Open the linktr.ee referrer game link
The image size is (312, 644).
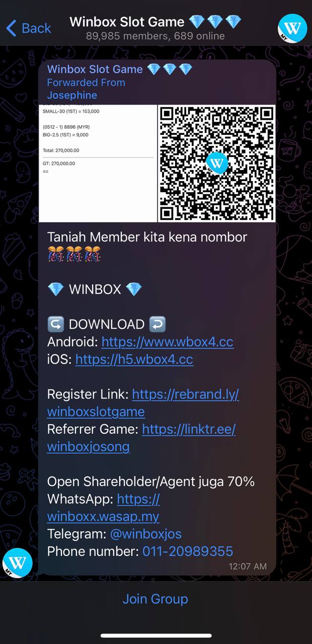pos(142,438)
